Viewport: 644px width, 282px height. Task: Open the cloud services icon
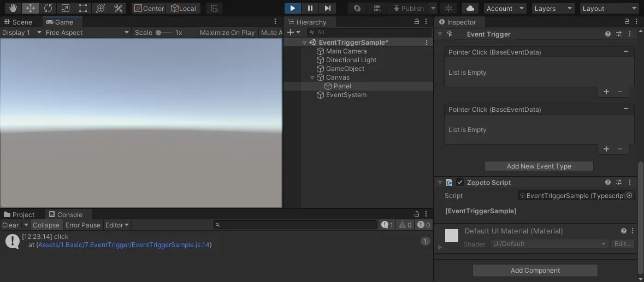pyautogui.click(x=470, y=8)
